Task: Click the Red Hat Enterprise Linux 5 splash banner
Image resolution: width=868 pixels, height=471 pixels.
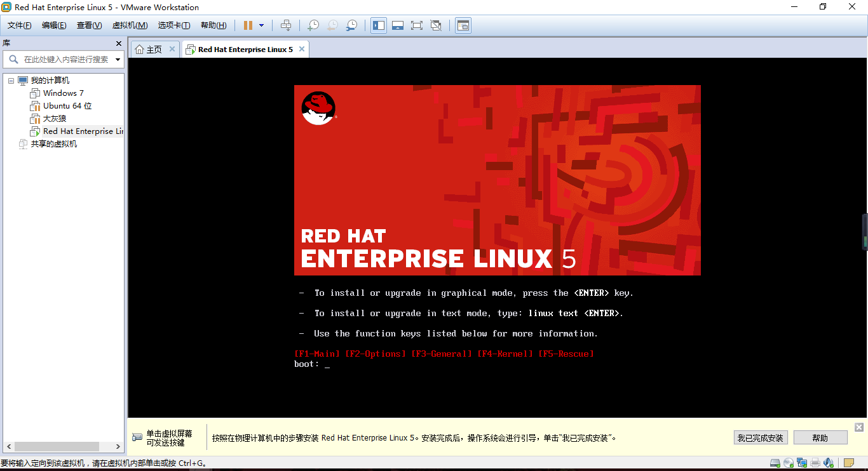Action: point(498,180)
